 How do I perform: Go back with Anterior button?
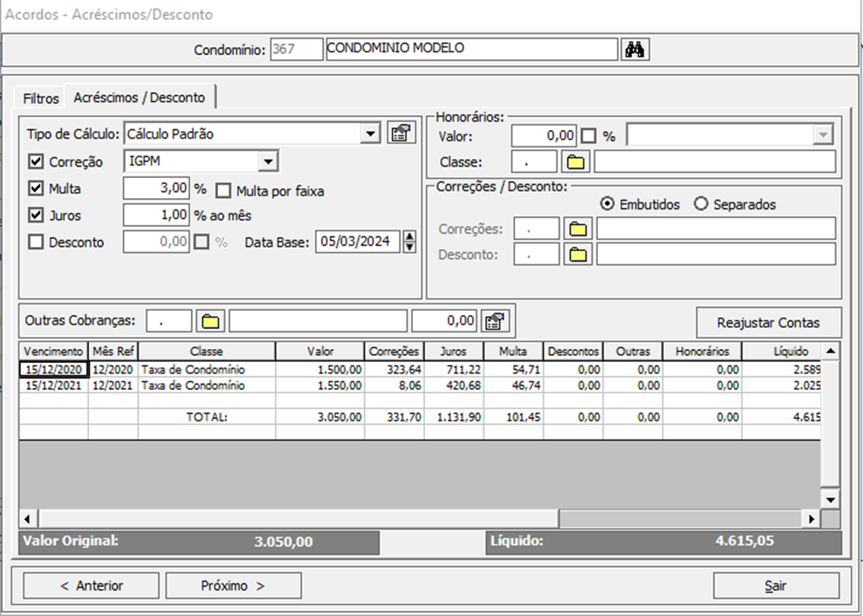(x=91, y=585)
